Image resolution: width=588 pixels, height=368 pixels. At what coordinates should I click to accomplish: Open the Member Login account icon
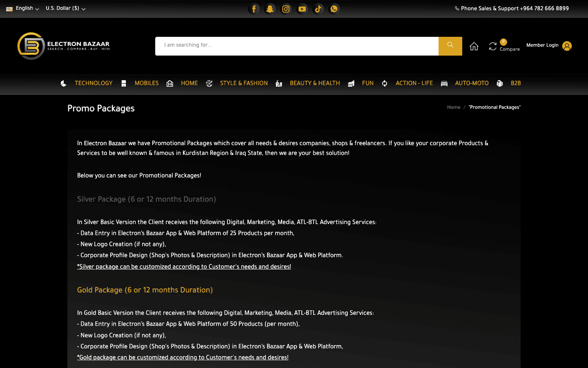pos(567,46)
